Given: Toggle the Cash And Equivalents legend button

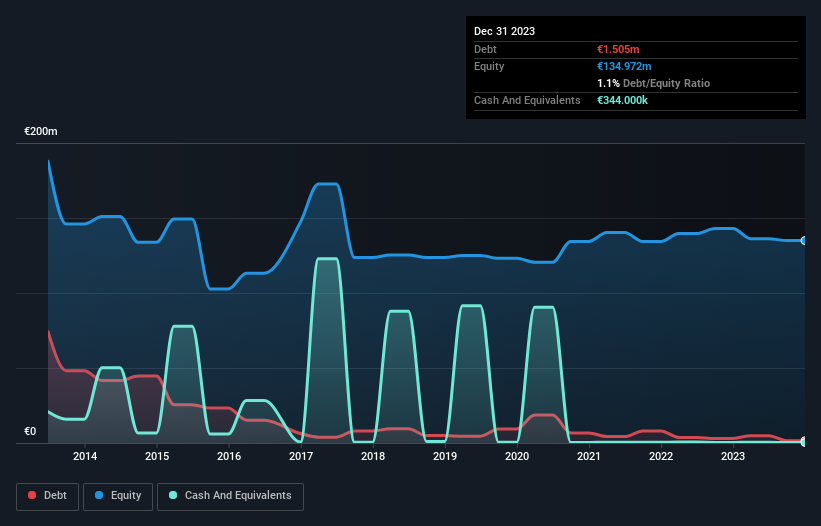Looking at the screenshot, I should (230, 496).
